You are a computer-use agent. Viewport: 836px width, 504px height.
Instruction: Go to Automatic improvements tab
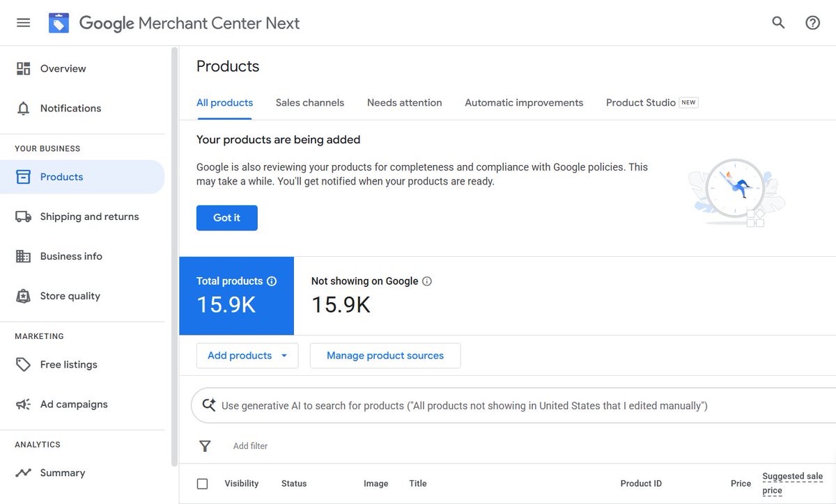(524, 103)
